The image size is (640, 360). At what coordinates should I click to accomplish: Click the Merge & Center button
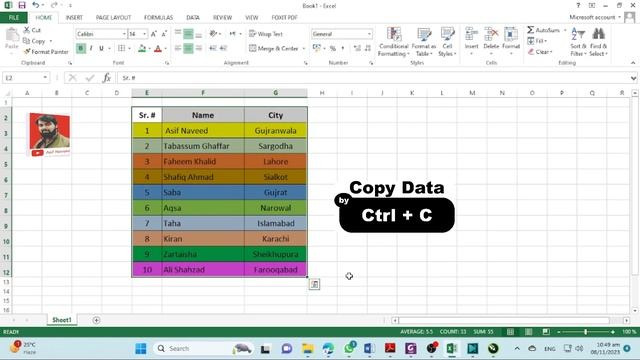tap(274, 49)
